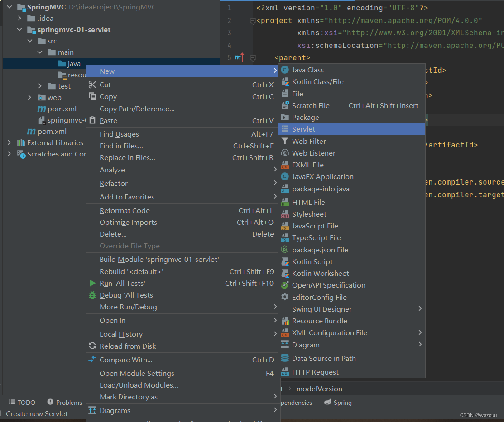Click the Stylesheet CSS icon

[x=285, y=214]
